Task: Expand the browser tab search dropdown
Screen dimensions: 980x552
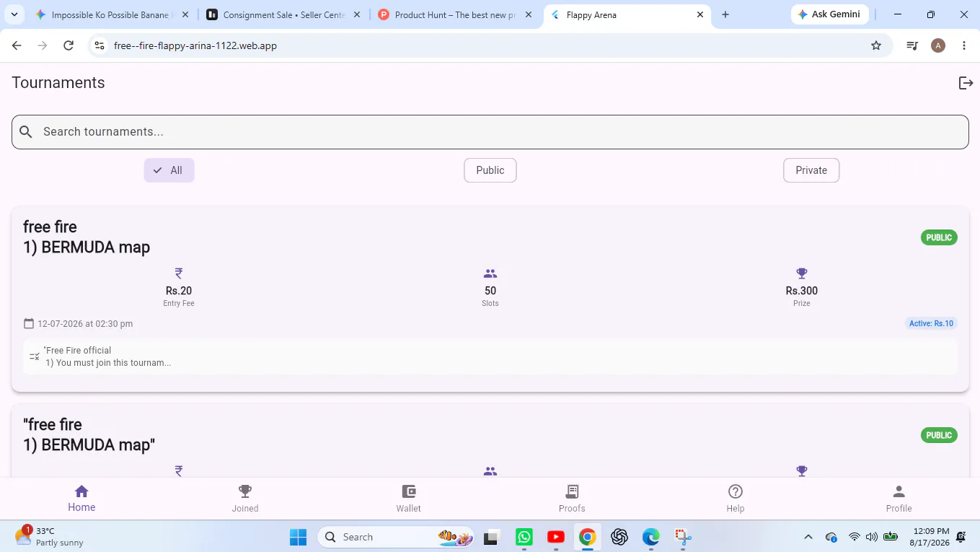Action: (14, 14)
